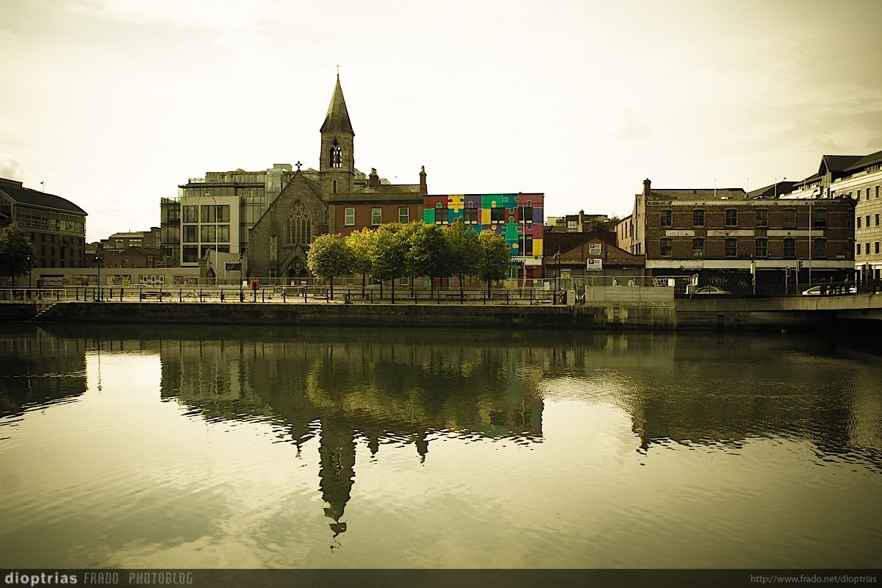
Task: Click the lower parking P sign
Action: (x=594, y=264)
